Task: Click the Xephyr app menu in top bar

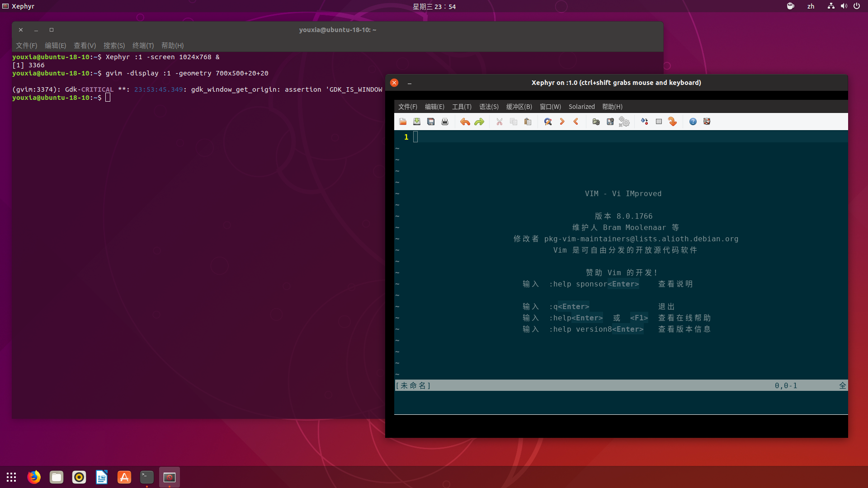Action: click(x=18, y=6)
